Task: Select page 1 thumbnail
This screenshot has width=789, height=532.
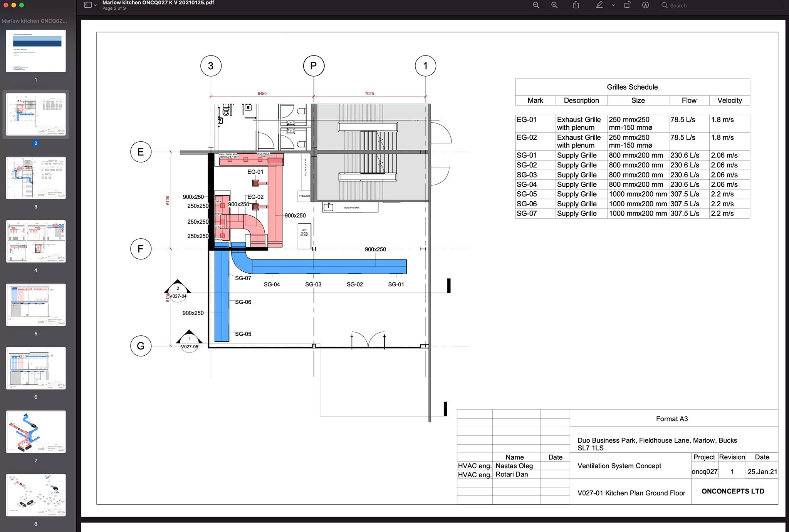Action: pos(36,51)
